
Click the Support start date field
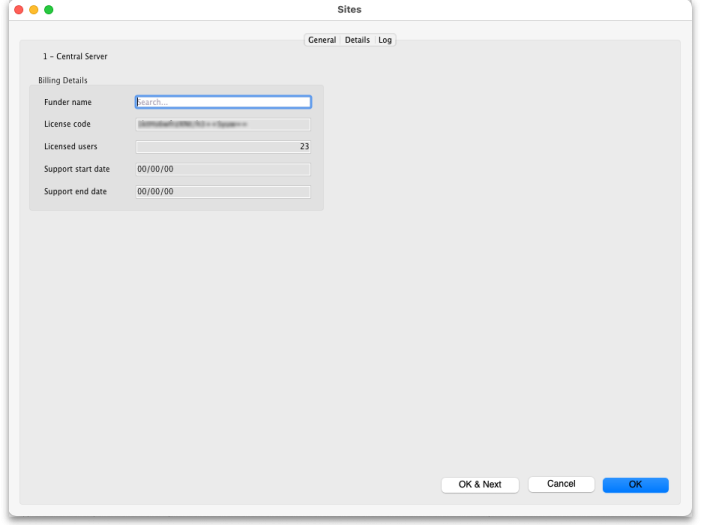click(x=223, y=169)
